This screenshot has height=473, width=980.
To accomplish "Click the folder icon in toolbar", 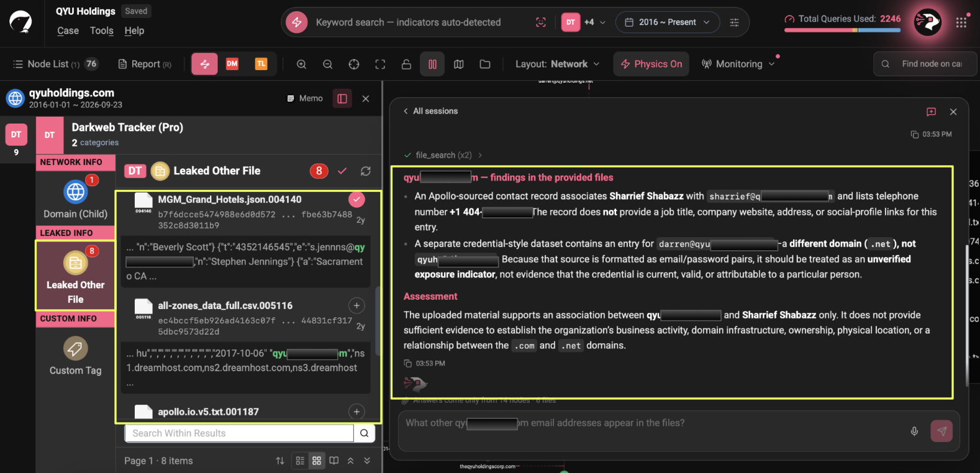I will 485,64.
